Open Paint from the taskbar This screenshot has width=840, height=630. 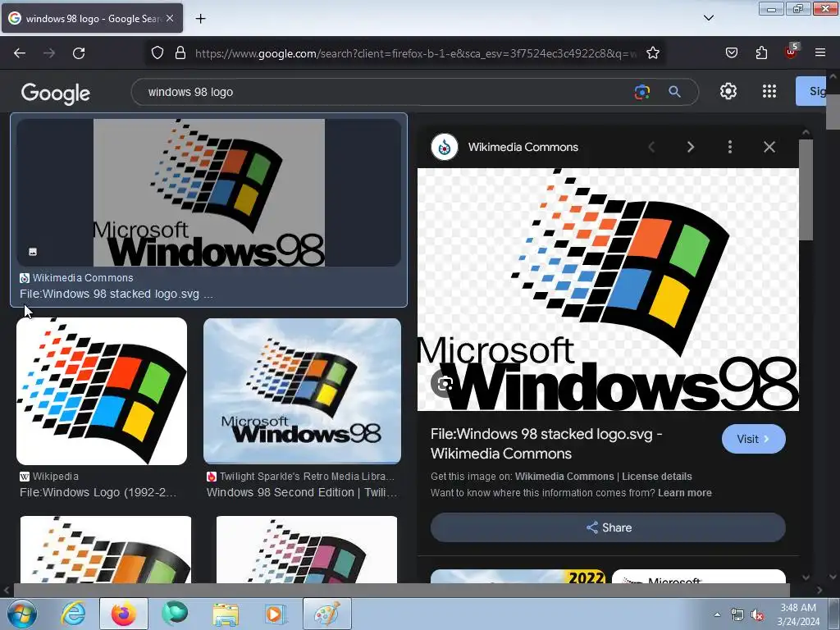pos(327,614)
